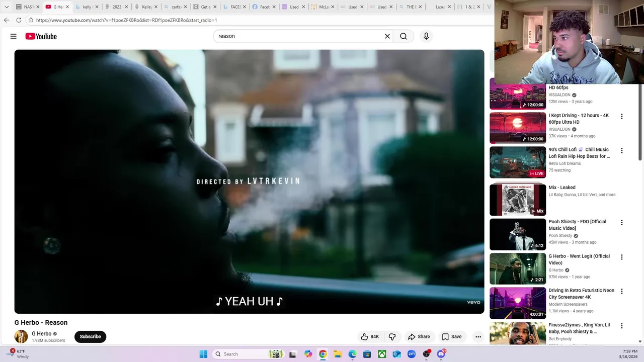Play 'I Kept Driving - 12 hours' thumbnail

(518, 128)
